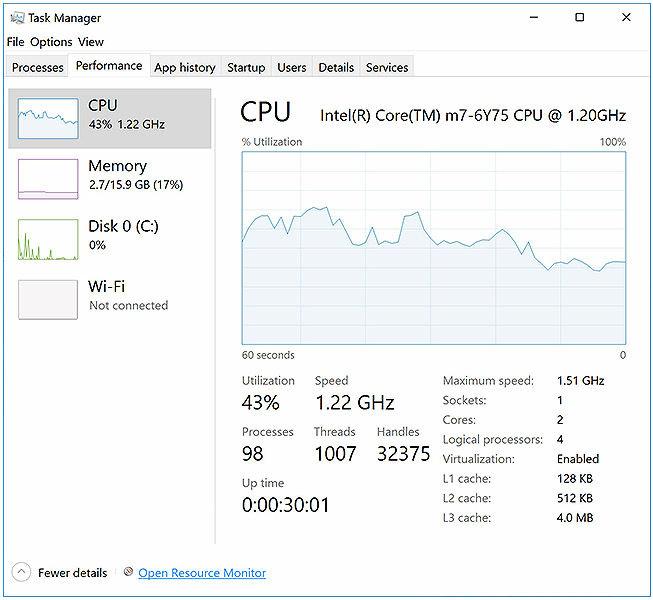The image size is (653, 600).
Task: Click the Virtualization Enabled value
Action: tap(578, 459)
